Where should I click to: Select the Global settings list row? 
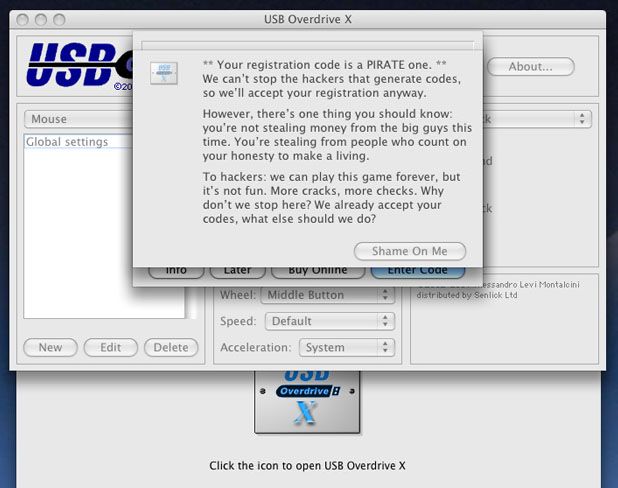pyautogui.click(x=79, y=142)
